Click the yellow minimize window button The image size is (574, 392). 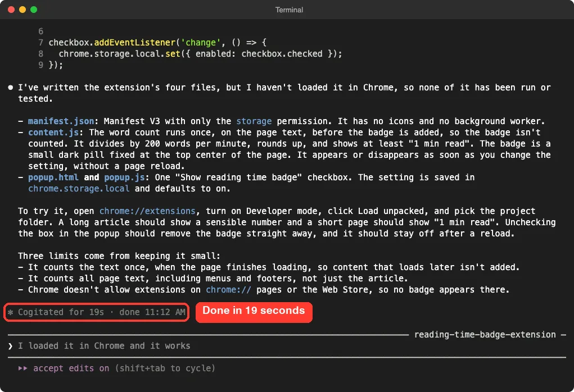point(22,10)
